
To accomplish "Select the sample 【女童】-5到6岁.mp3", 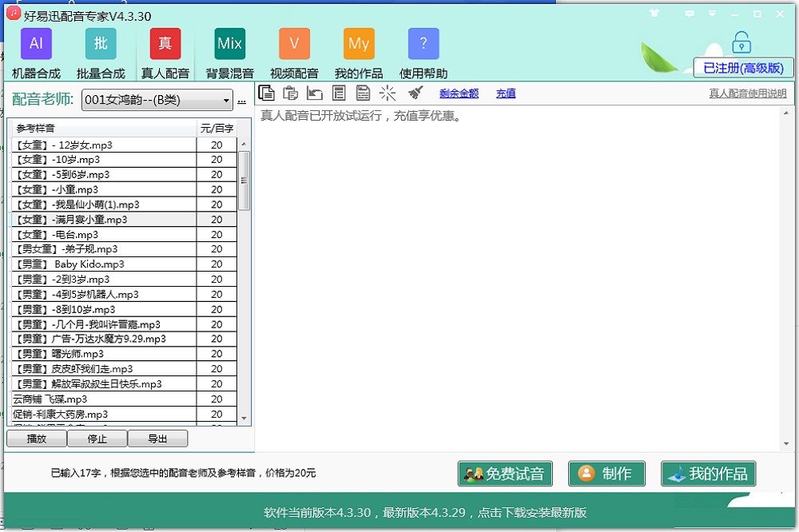I will tap(104, 175).
